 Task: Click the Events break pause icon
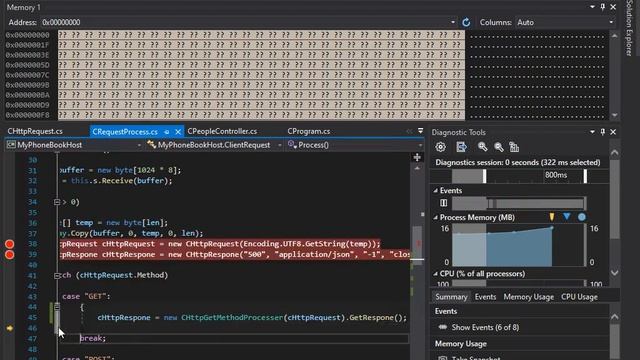point(444,203)
